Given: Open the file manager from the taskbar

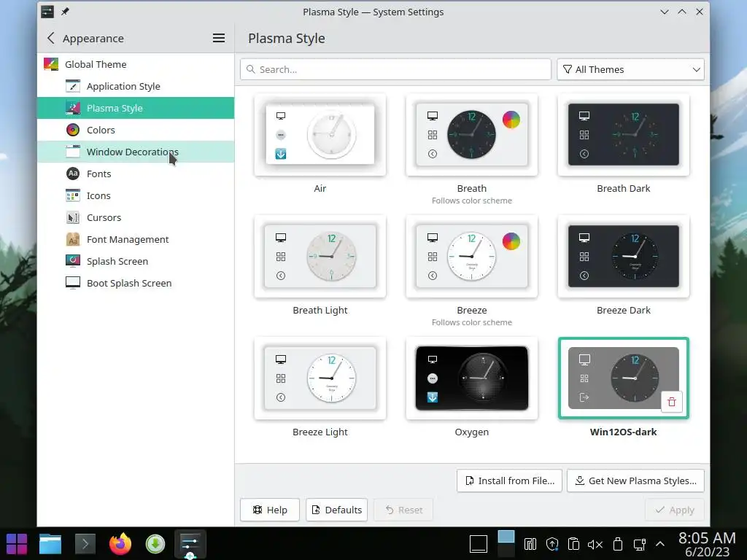Looking at the screenshot, I should pos(50,544).
